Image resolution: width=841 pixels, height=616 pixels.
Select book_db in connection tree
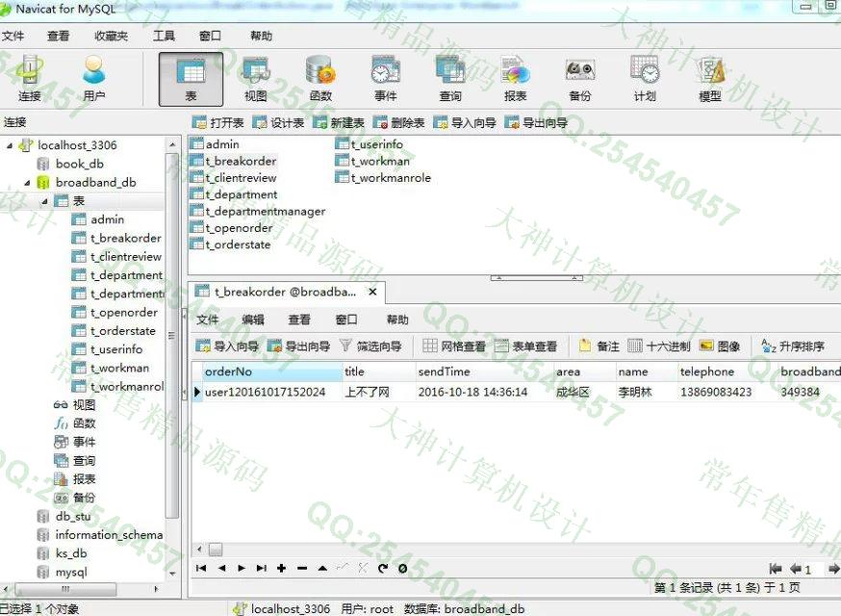click(79, 164)
